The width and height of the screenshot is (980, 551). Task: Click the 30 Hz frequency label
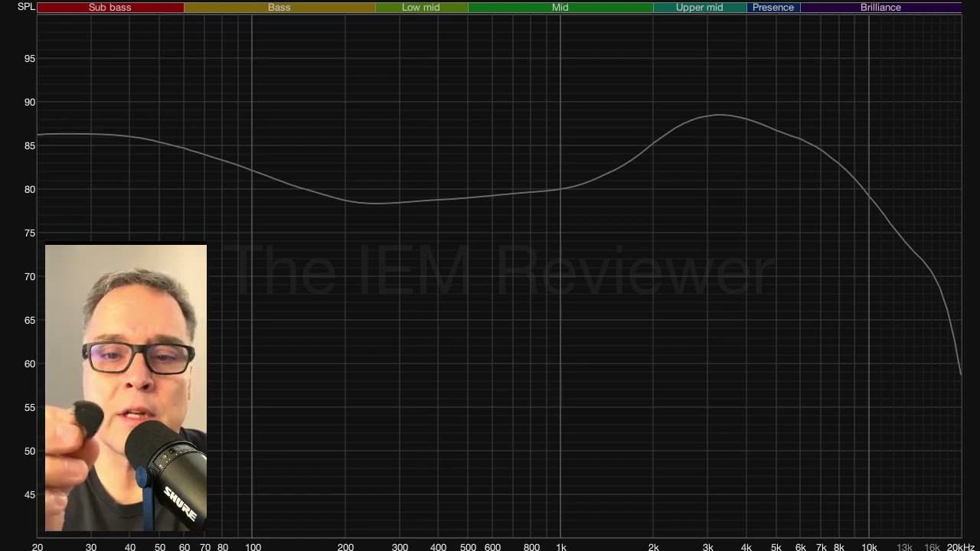pyautogui.click(x=91, y=546)
